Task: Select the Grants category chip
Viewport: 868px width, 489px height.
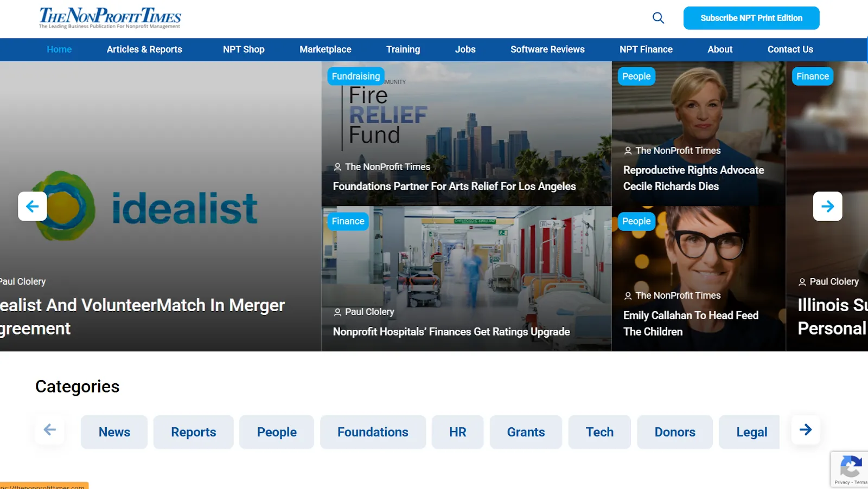Action: 526,432
